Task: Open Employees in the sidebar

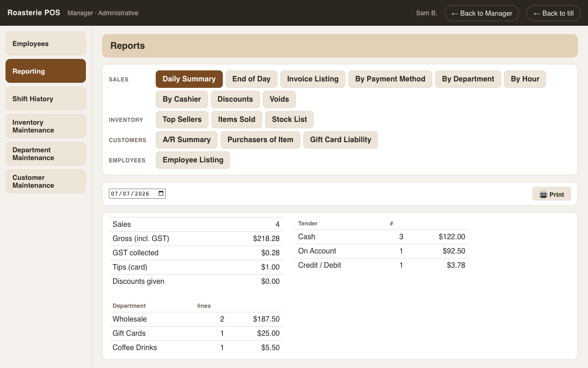Action: tap(45, 43)
